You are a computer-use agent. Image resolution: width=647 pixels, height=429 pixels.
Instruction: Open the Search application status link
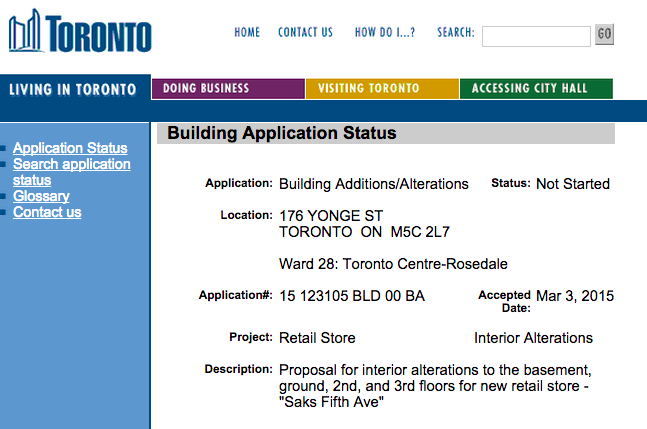[71, 172]
